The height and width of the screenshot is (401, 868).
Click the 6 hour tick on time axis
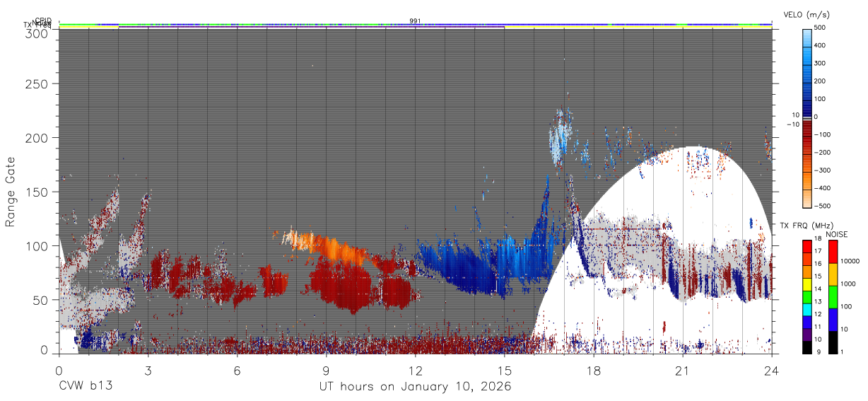tap(237, 370)
